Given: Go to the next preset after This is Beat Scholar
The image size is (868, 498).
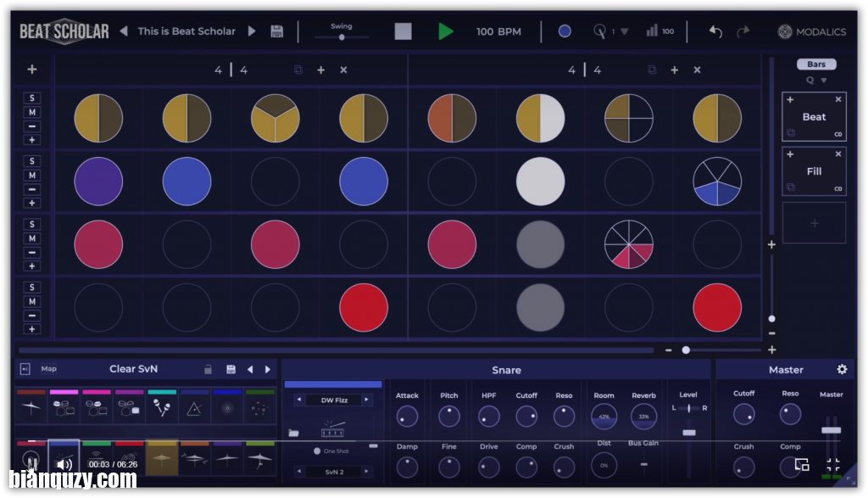Looking at the screenshot, I should tap(252, 31).
